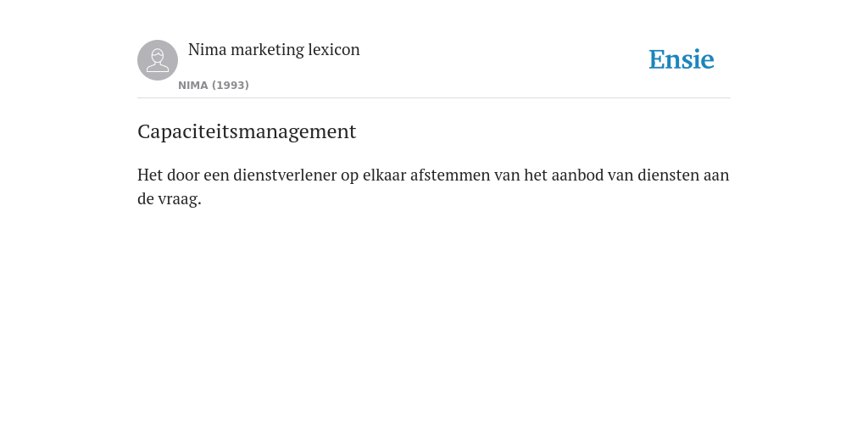868x434 pixels.
Task: Click the gray author avatar icon
Action: (x=158, y=60)
